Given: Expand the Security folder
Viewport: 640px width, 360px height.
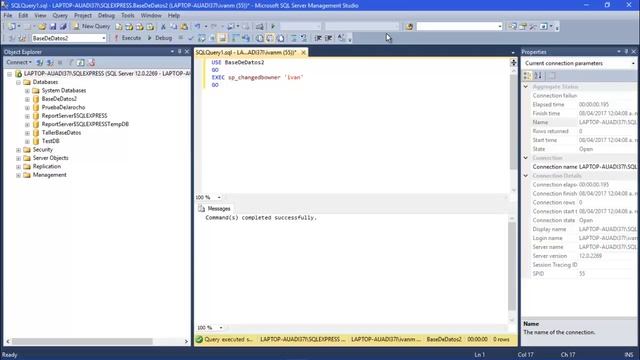Looking at the screenshot, I should tap(18, 150).
